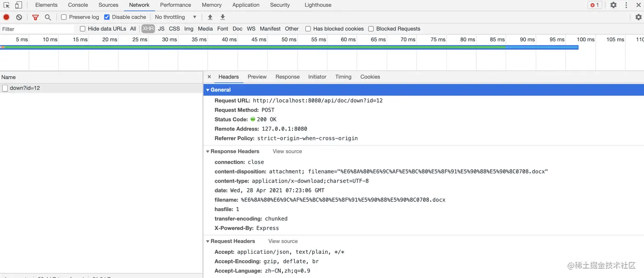Filter requests by Media
Viewport: 644px width, 278px height.
[205, 29]
